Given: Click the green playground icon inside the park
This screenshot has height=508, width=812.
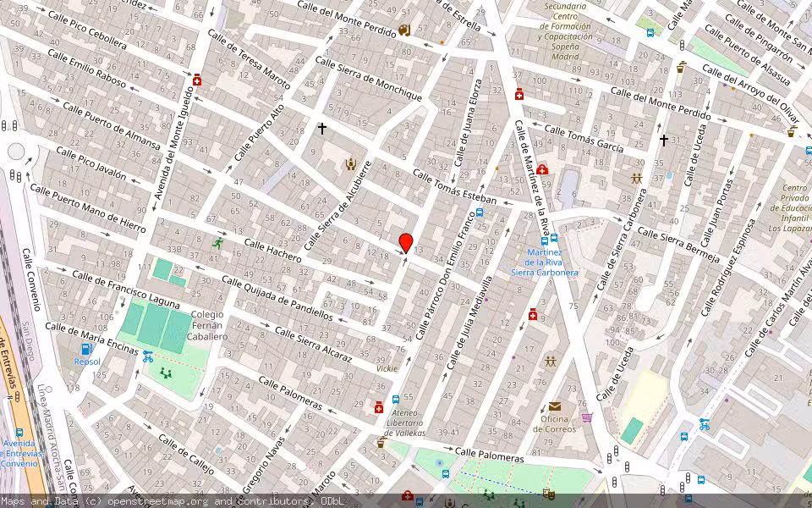Looking at the screenshot, I should pyautogui.click(x=166, y=373).
